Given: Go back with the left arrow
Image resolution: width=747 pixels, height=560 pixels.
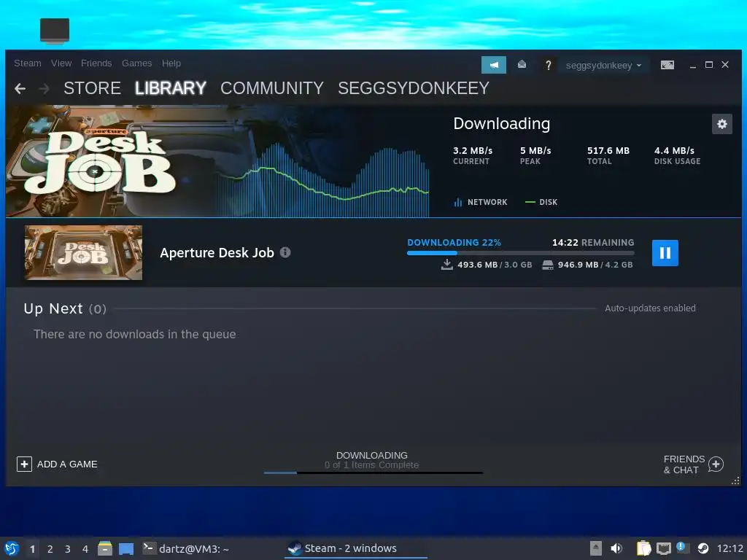Looking at the screenshot, I should [x=20, y=88].
